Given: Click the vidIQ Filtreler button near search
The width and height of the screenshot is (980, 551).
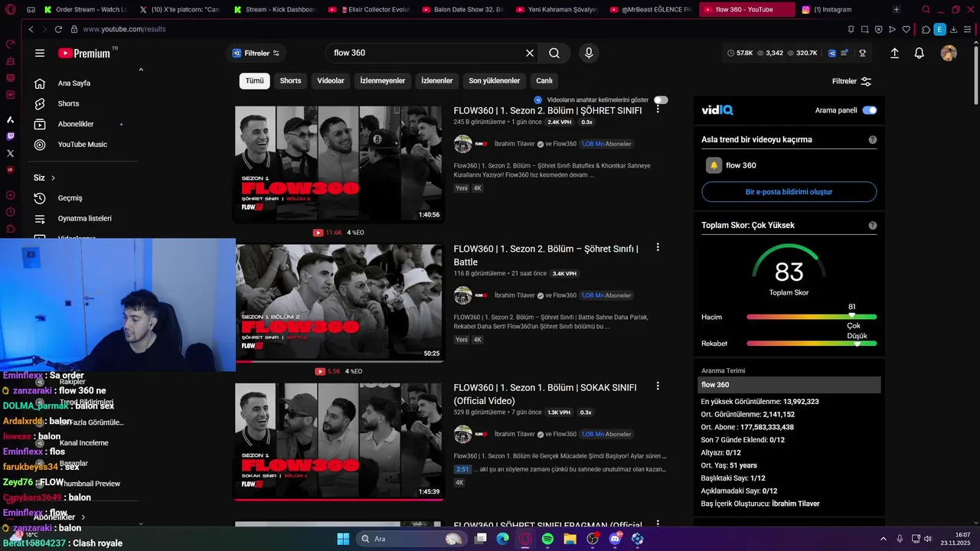Looking at the screenshot, I should point(256,53).
